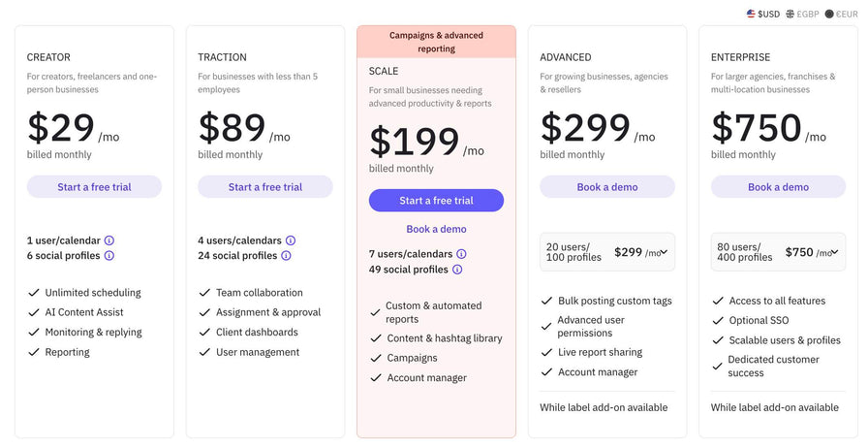Image resolution: width=868 pixels, height=448 pixels.
Task: Click info icon beside 49 social profiles
Action: coord(457,270)
